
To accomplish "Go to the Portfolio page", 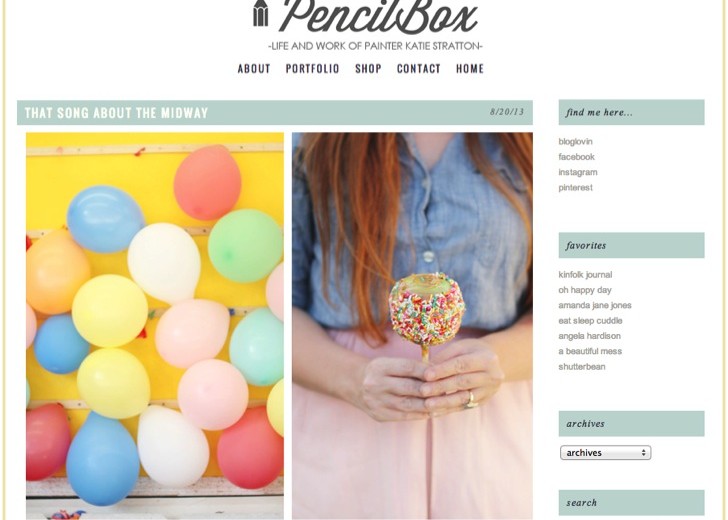I will [312, 69].
